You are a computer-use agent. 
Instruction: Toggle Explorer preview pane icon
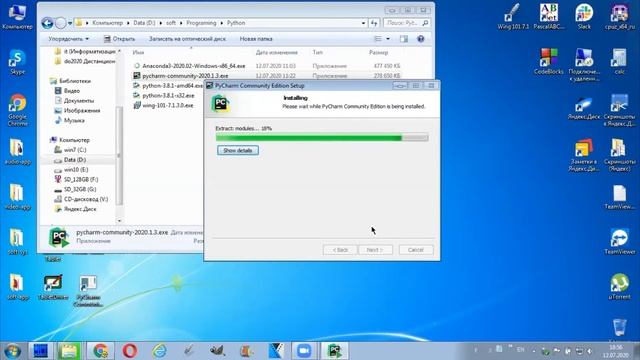coord(404,39)
